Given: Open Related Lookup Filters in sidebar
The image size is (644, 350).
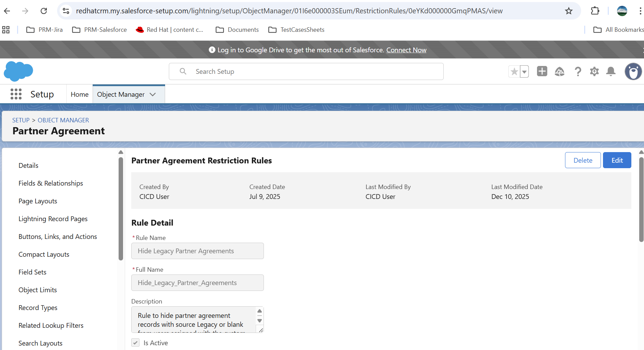Looking at the screenshot, I should (x=51, y=325).
